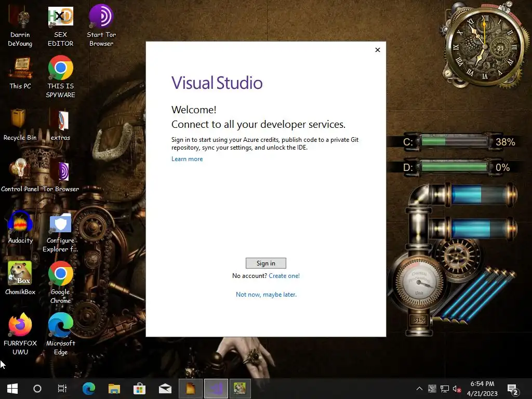Choose Not now, maybe later

266,295
